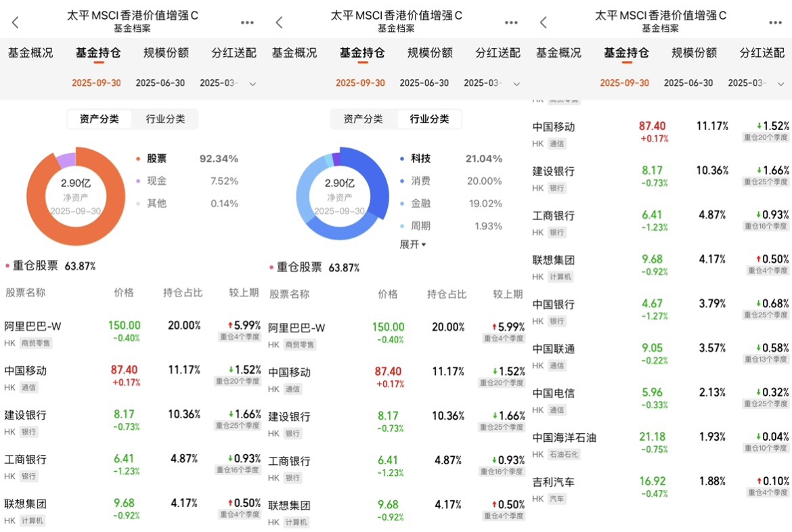Click 中国银行 holding ratio 3.79%
This screenshot has width=792, height=532.
712,304
